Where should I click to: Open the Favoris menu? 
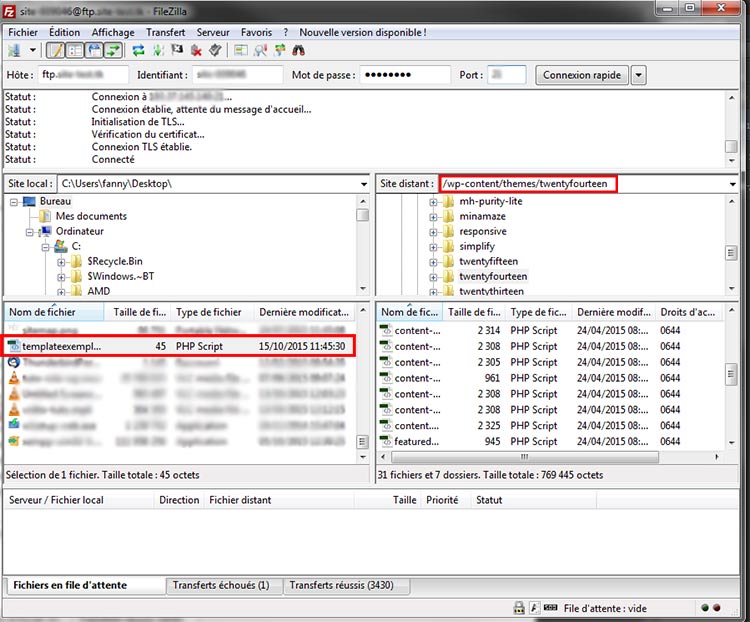pyautogui.click(x=256, y=33)
